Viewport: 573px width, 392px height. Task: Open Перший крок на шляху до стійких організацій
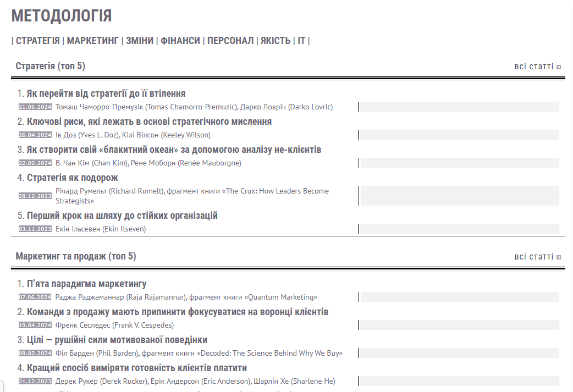point(122,216)
